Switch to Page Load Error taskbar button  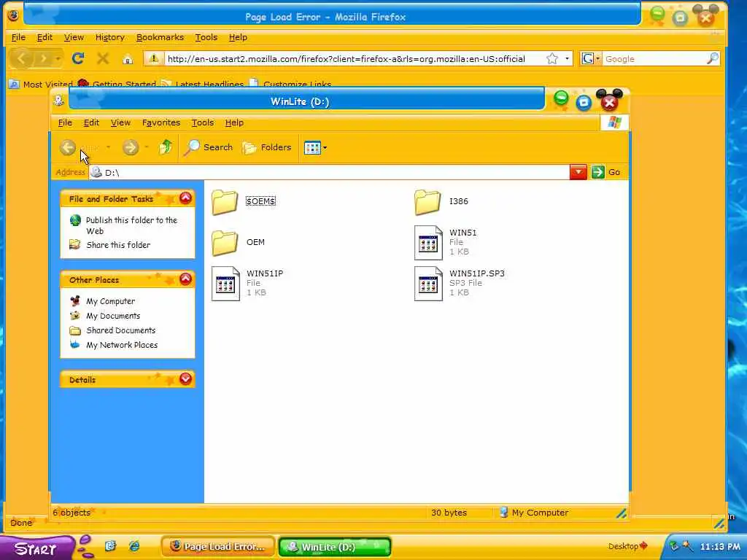coord(218,547)
